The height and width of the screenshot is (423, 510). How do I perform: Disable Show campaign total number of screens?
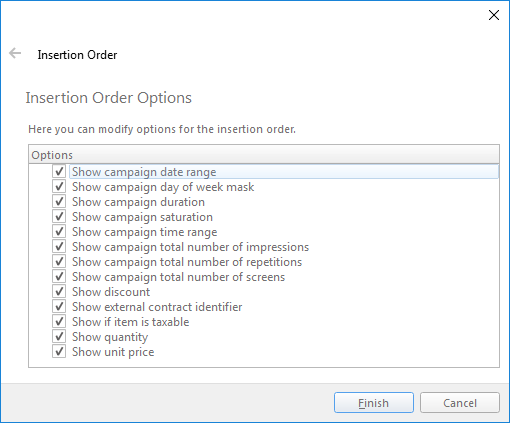click(59, 277)
